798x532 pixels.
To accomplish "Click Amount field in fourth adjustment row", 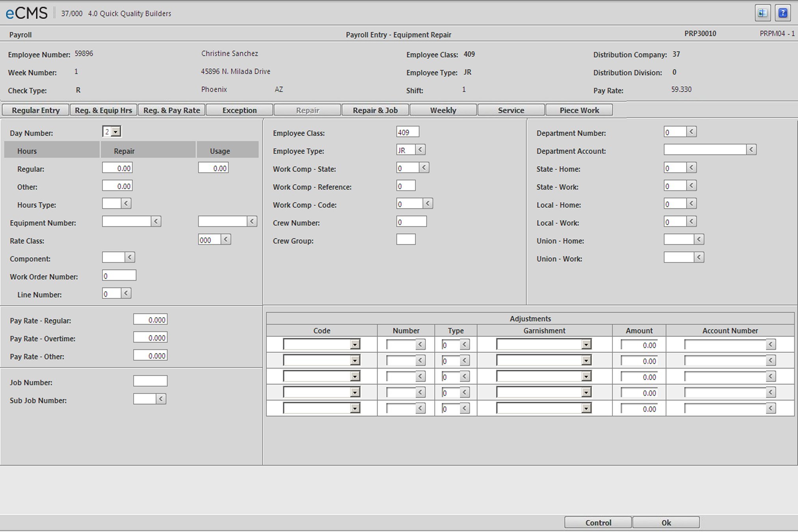I will click(x=639, y=392).
